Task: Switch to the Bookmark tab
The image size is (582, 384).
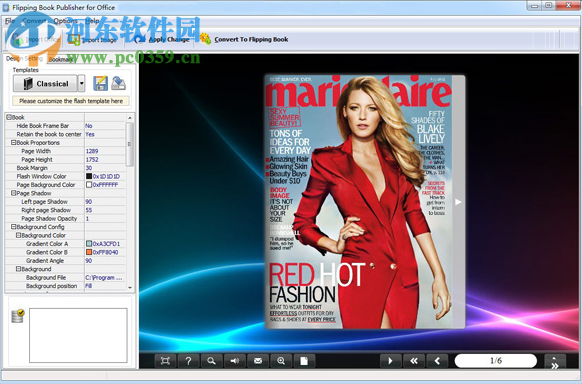Action: click(x=61, y=59)
